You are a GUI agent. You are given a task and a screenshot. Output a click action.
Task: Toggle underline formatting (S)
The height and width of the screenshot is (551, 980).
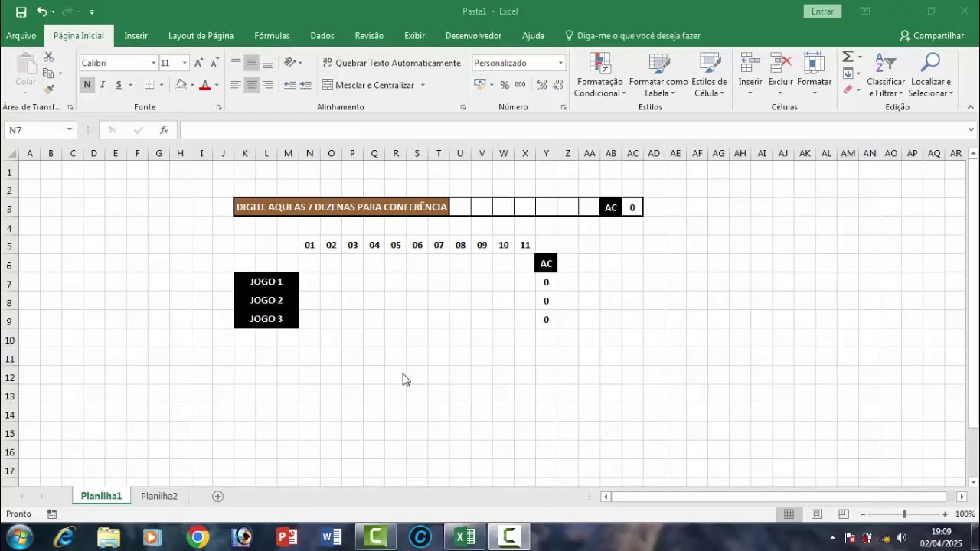point(119,85)
